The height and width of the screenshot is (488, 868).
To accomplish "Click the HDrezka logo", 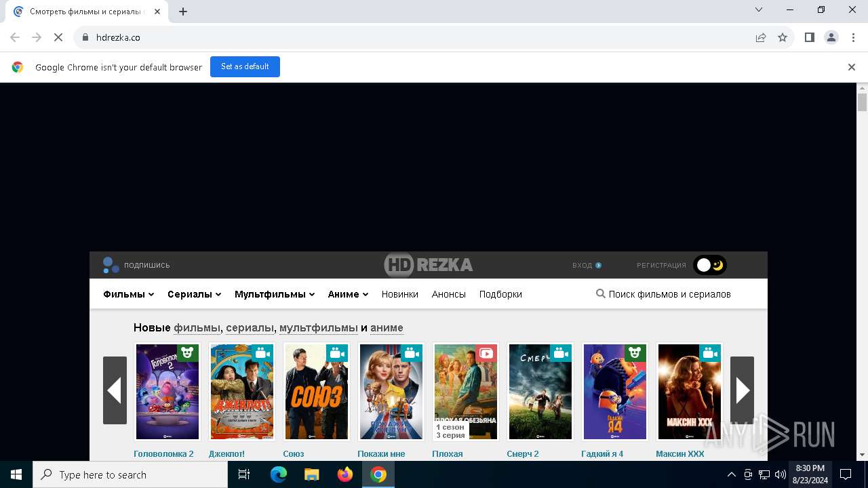I will [x=429, y=265].
